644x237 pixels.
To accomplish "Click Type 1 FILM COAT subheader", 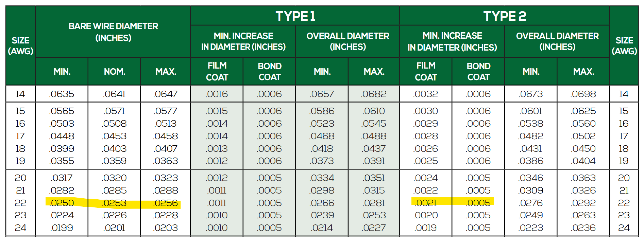I will click(x=217, y=71).
